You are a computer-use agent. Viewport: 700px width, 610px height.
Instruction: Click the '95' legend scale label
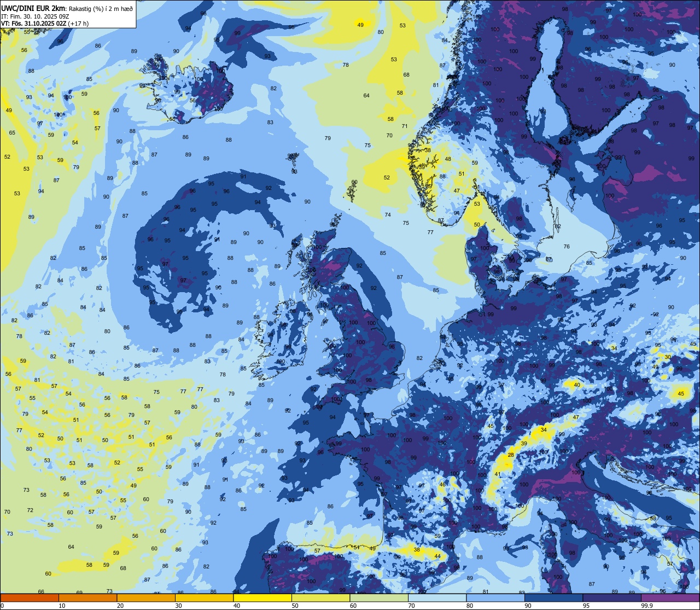point(586,606)
